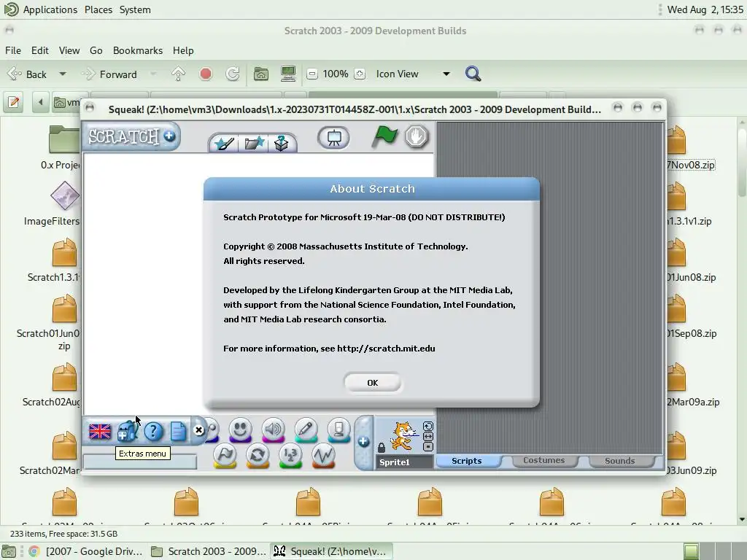
Task: Open Edit menu in file manager
Action: [40, 50]
